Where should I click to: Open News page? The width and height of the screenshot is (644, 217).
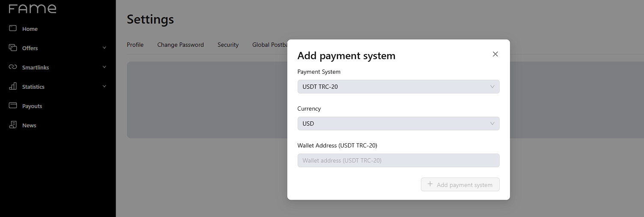[x=29, y=125]
